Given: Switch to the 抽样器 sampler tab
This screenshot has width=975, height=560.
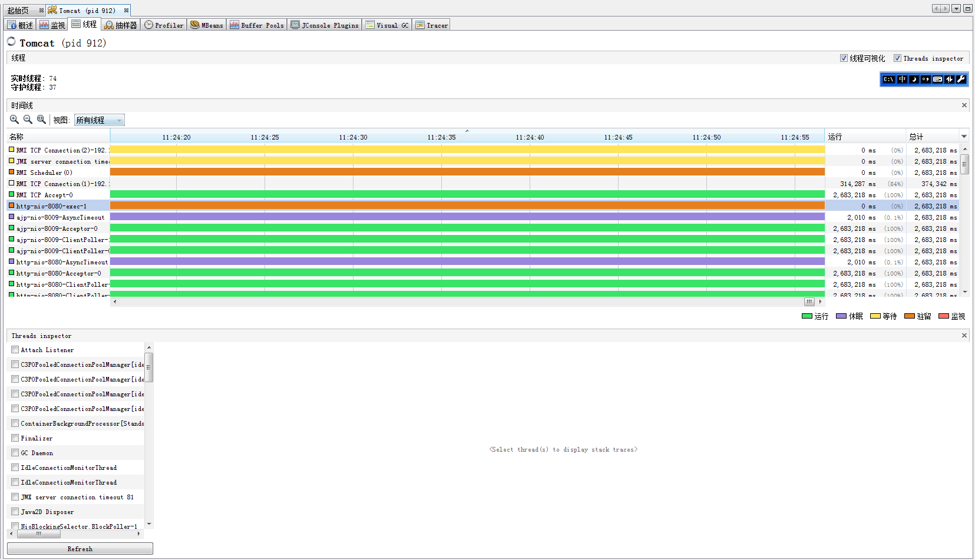Looking at the screenshot, I should coord(121,25).
